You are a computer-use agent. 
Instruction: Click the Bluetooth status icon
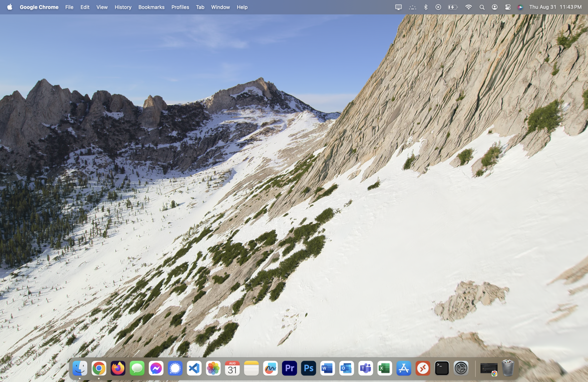pyautogui.click(x=425, y=7)
